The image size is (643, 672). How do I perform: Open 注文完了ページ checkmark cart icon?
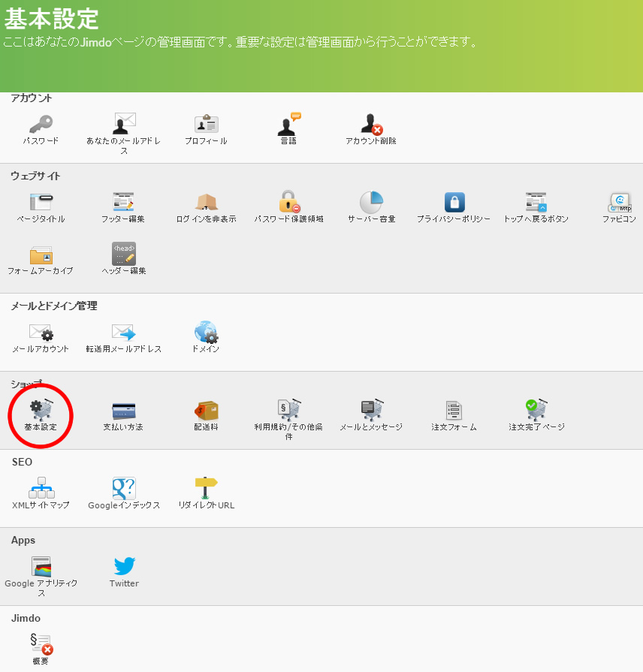point(536,410)
